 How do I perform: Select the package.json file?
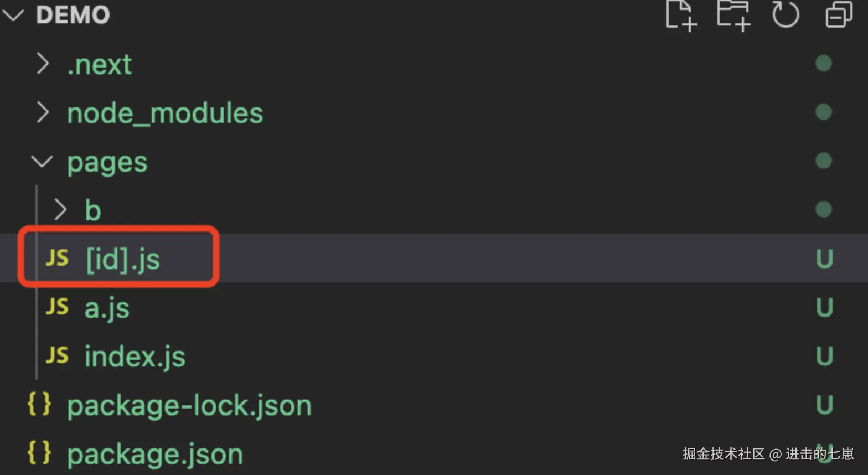click(x=155, y=455)
